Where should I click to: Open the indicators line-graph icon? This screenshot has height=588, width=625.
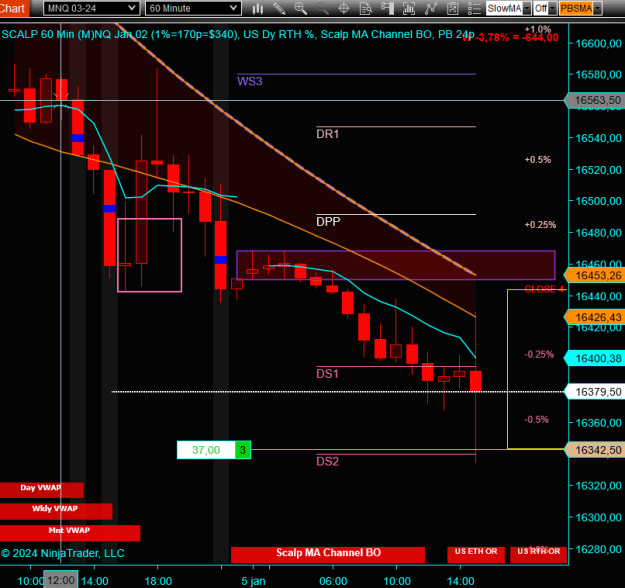[430, 8]
